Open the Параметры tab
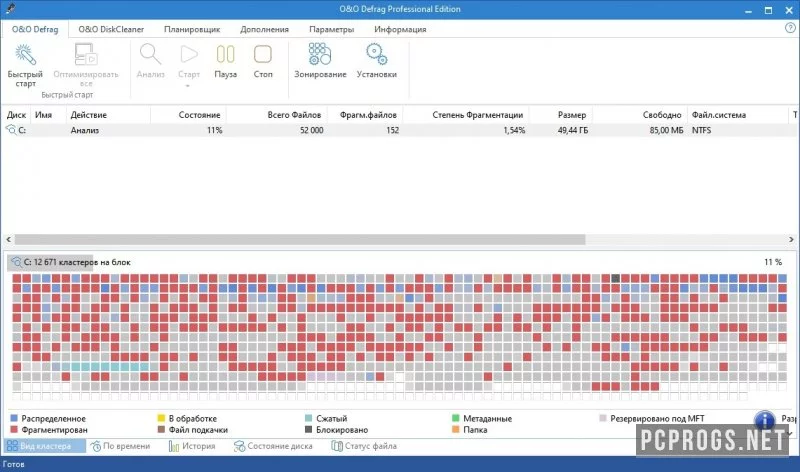This screenshot has height=472, width=800. (331, 29)
